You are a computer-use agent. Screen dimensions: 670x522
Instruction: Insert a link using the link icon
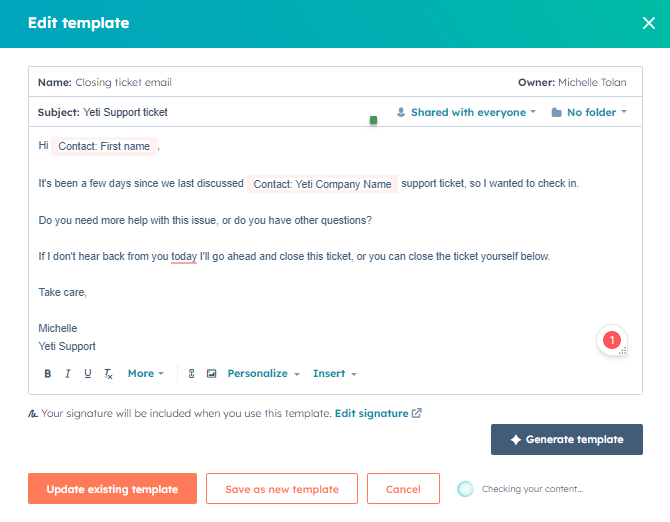[191, 374]
